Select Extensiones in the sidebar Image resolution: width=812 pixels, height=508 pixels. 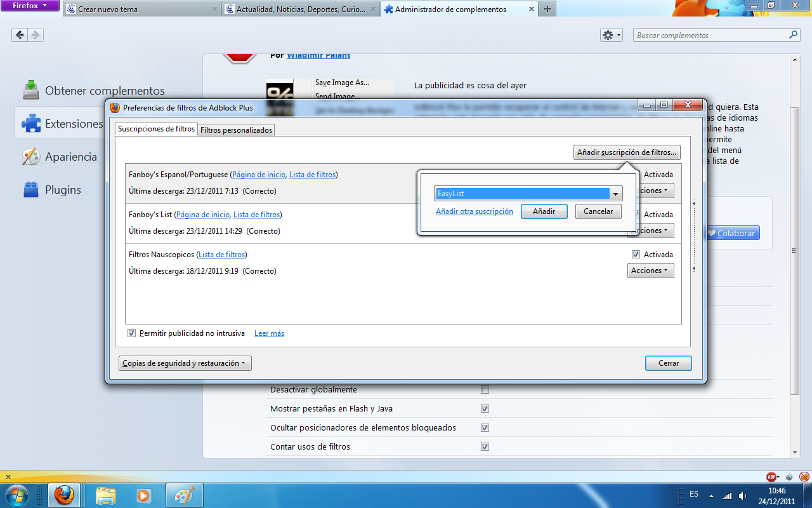[60, 124]
